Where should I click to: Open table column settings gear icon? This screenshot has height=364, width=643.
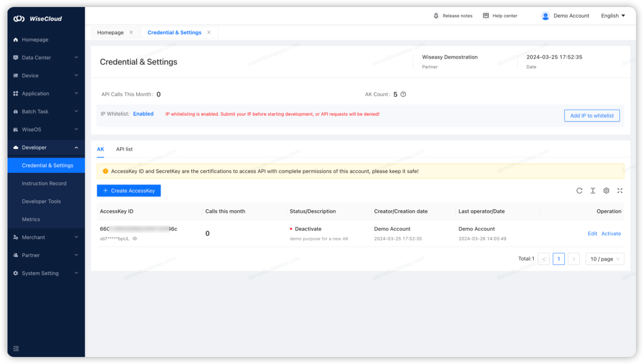coord(606,191)
